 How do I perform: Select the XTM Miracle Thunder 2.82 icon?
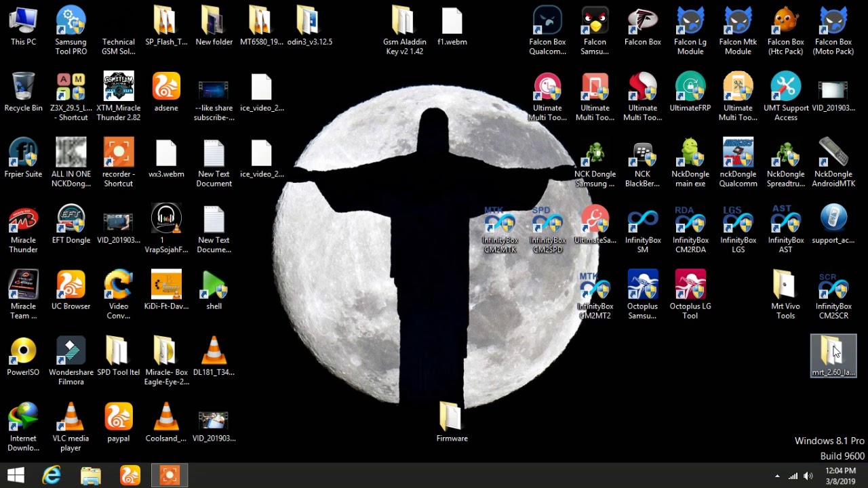pos(118,97)
